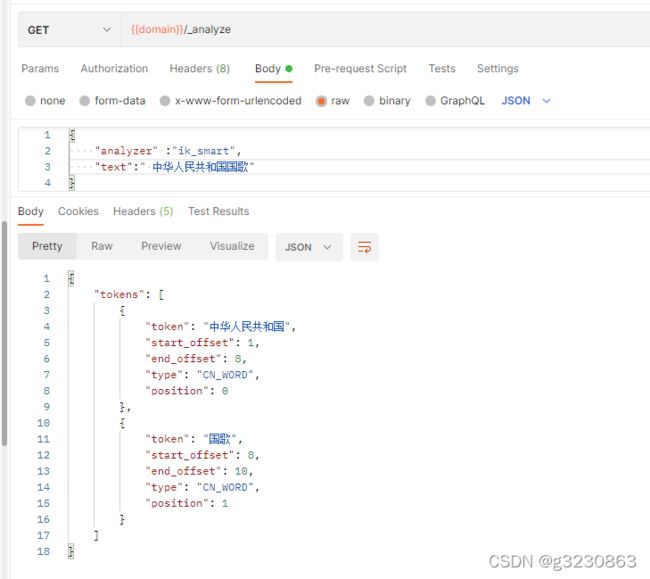Viewport: 650px width, 579px height.
Task: Open the response Cookies tab
Action: point(78,211)
